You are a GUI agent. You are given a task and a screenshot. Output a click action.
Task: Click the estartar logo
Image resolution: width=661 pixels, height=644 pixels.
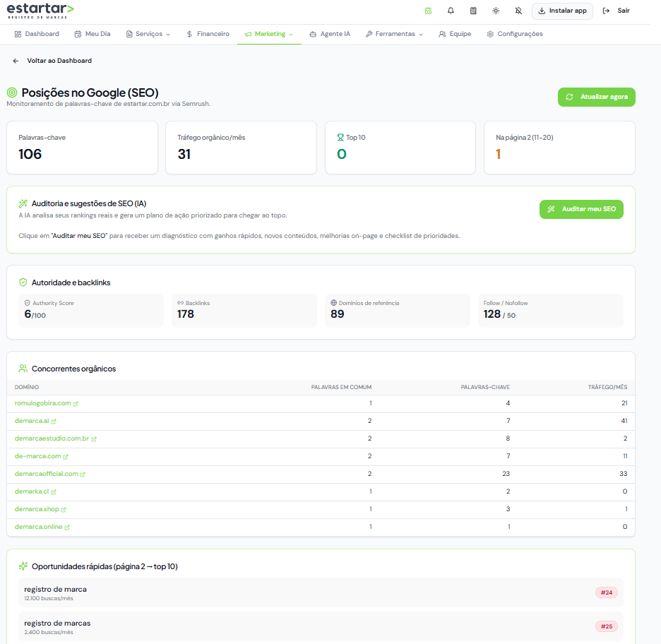tap(40, 11)
